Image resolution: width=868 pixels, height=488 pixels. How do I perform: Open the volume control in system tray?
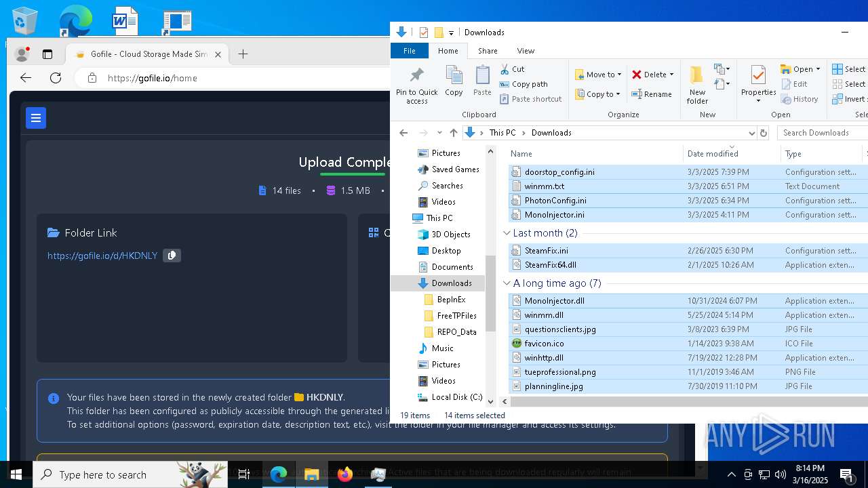(780, 474)
